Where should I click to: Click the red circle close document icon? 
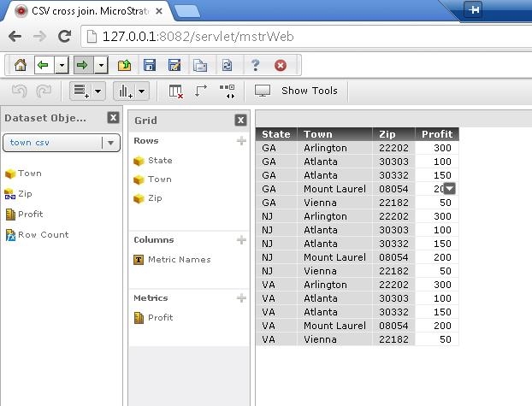tap(281, 65)
